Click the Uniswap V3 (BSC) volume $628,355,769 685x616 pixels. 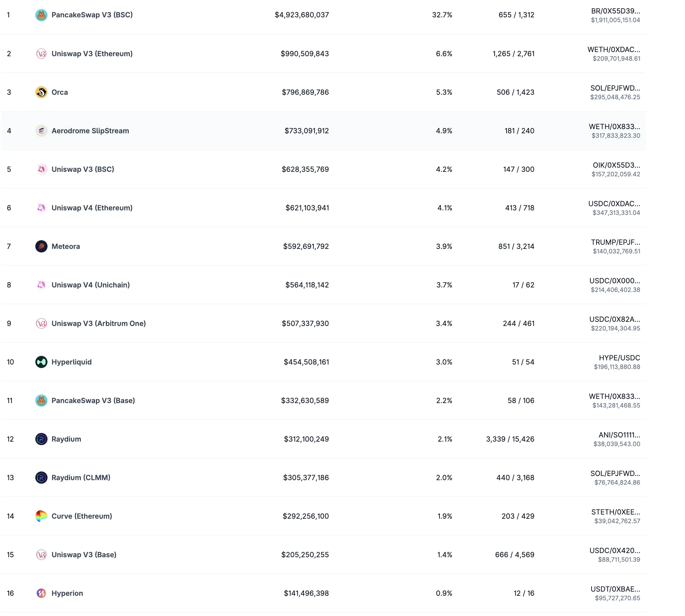click(x=305, y=169)
